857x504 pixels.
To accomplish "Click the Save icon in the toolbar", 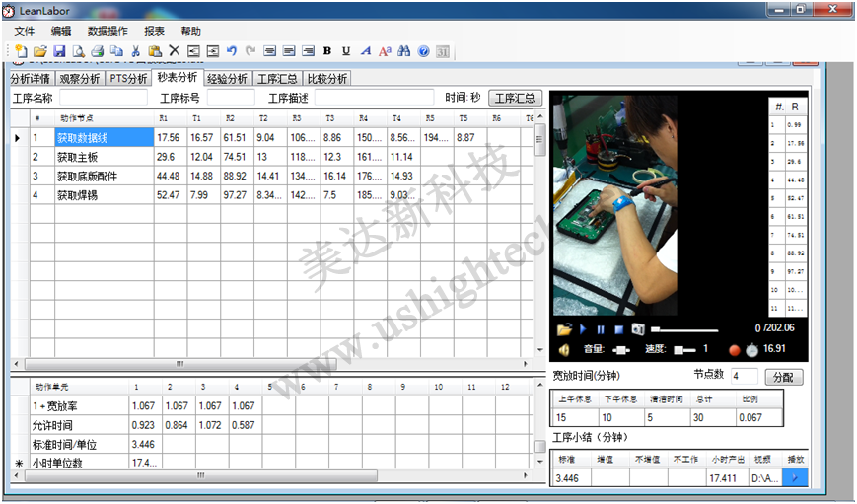I will click(59, 51).
